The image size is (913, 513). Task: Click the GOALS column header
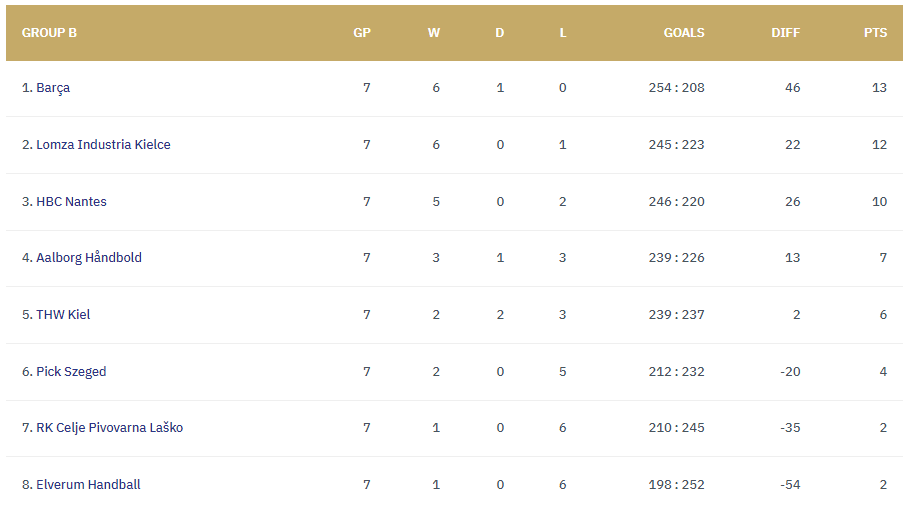tap(684, 33)
